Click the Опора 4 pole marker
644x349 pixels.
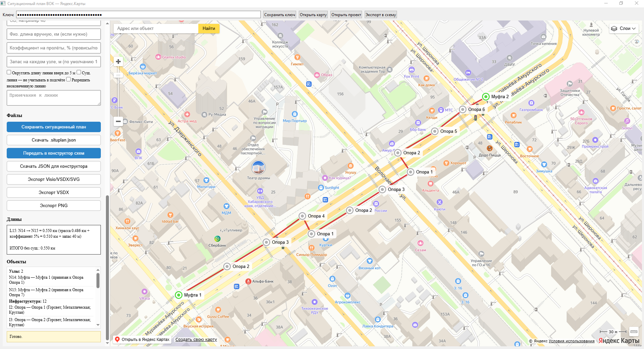(303, 216)
